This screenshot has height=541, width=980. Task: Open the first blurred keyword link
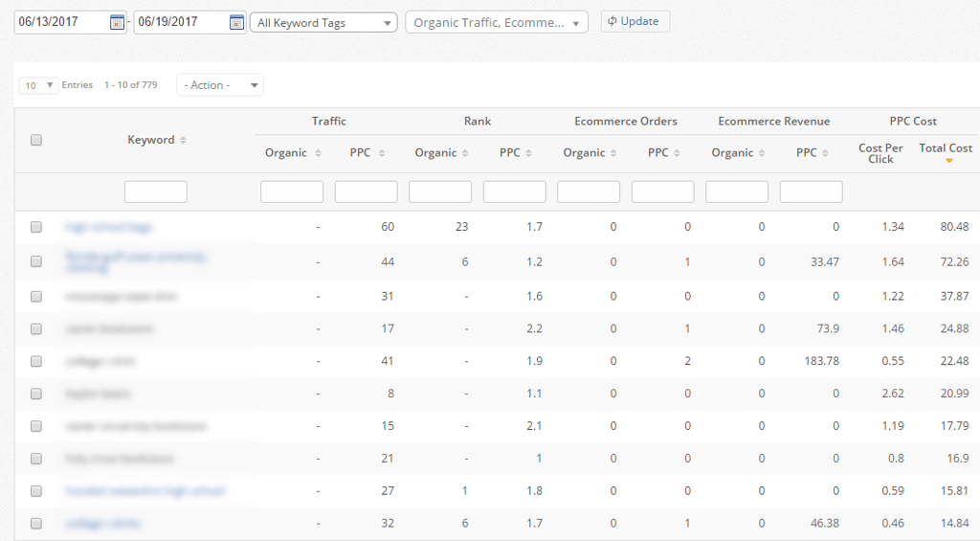point(109,227)
